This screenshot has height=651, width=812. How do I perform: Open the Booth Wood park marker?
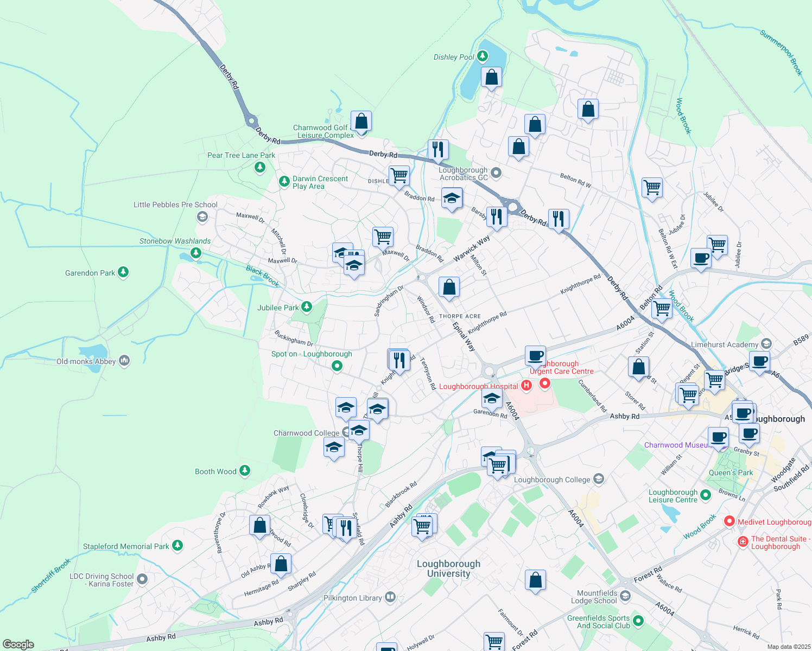click(245, 471)
